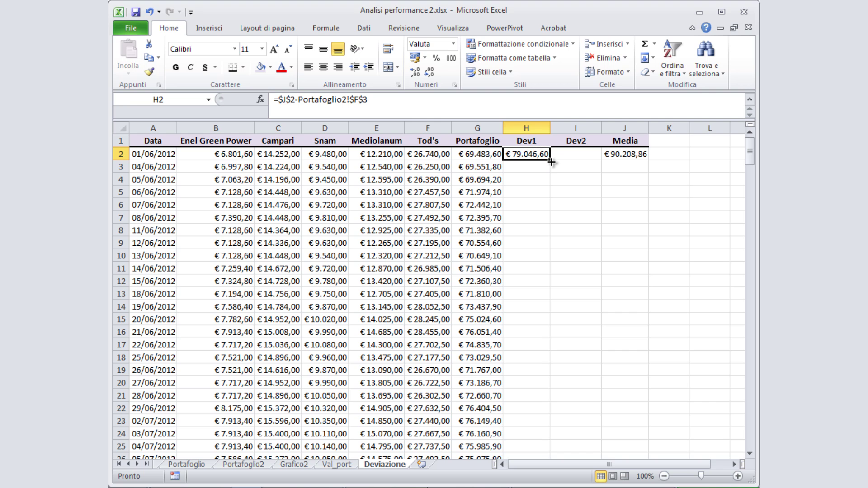
Task: Click the Inserisci cells button
Action: [607, 44]
